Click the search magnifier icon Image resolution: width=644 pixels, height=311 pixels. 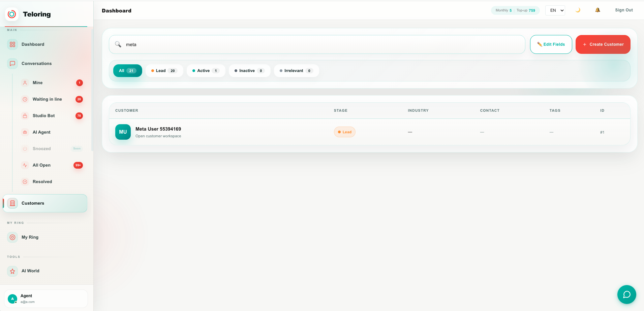pyautogui.click(x=118, y=44)
